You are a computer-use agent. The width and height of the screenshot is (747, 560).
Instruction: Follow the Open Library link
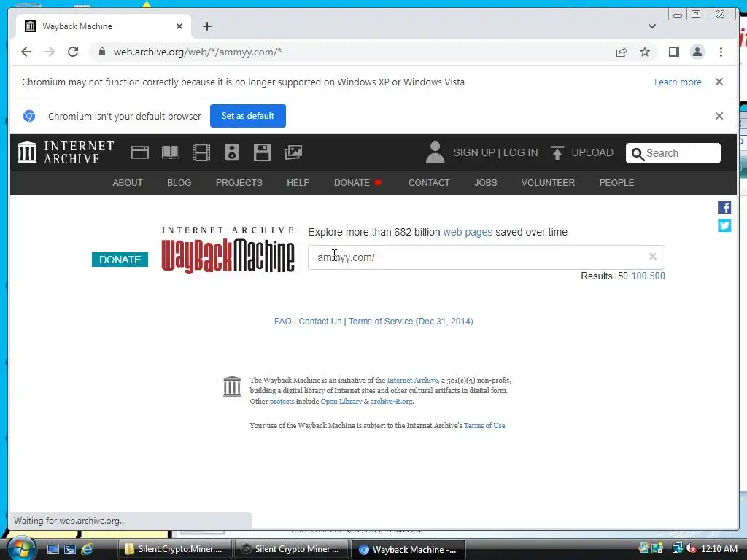point(341,402)
